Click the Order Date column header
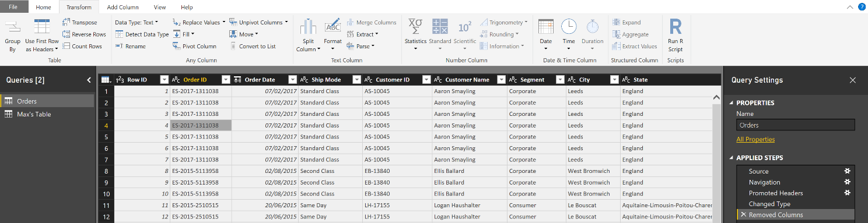This screenshot has width=868, height=223. [260, 80]
